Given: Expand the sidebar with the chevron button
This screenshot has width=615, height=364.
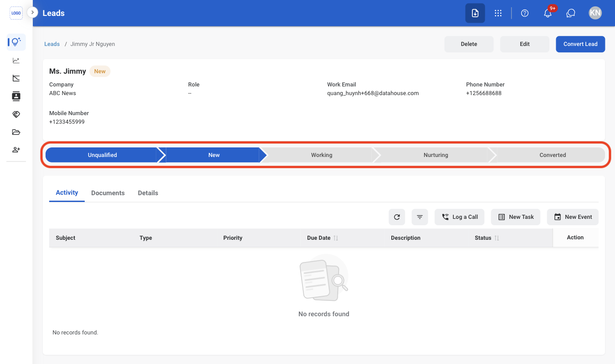Looking at the screenshot, I should [x=32, y=12].
